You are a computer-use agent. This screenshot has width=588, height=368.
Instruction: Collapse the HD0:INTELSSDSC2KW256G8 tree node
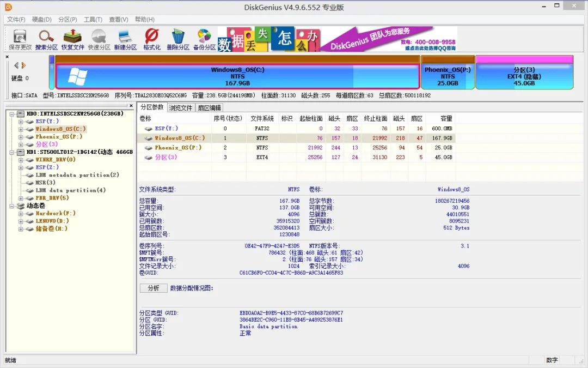10,113
